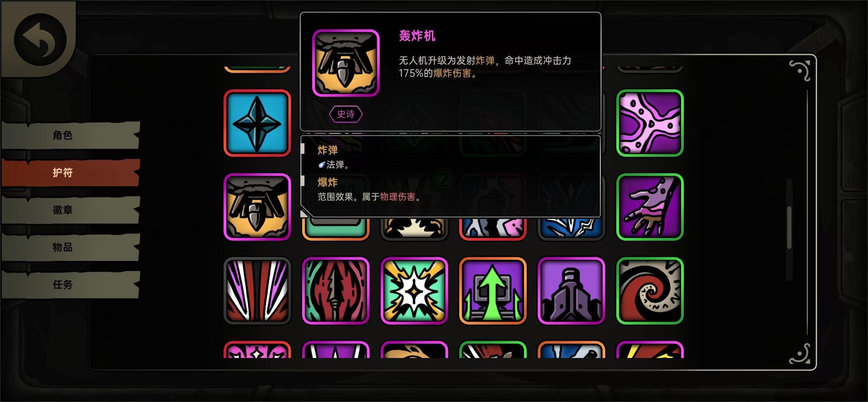Click the vertical scrollbar handle of the grid
Image resolution: width=868 pixels, height=402 pixels.
point(789,227)
